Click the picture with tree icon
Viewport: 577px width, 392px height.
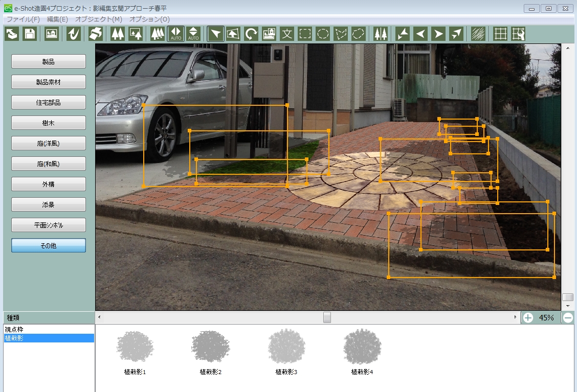click(136, 34)
